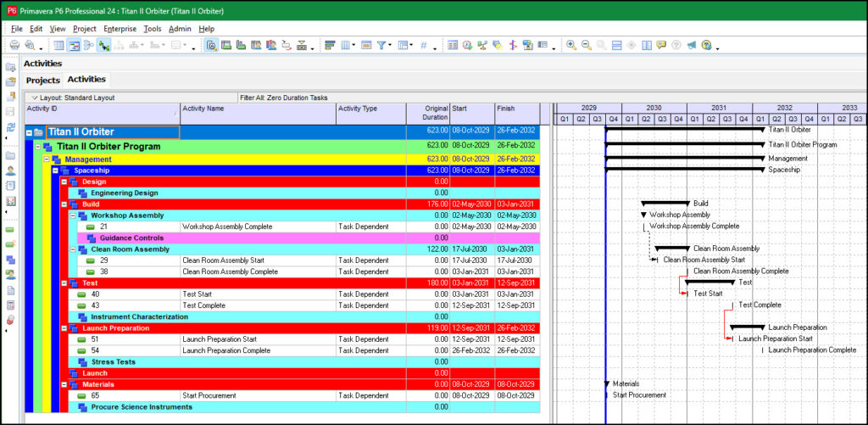Collapse the Test WBS node
The image size is (868, 425).
pyautogui.click(x=64, y=283)
